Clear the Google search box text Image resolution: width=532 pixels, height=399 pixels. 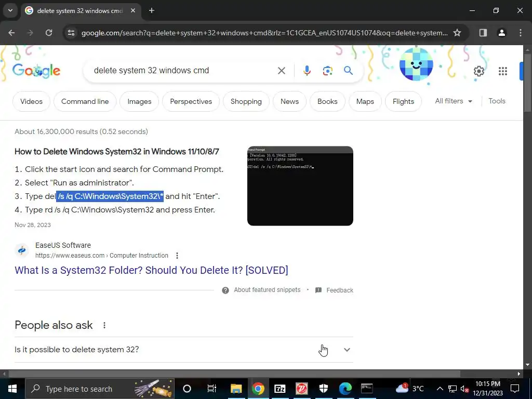281,71
